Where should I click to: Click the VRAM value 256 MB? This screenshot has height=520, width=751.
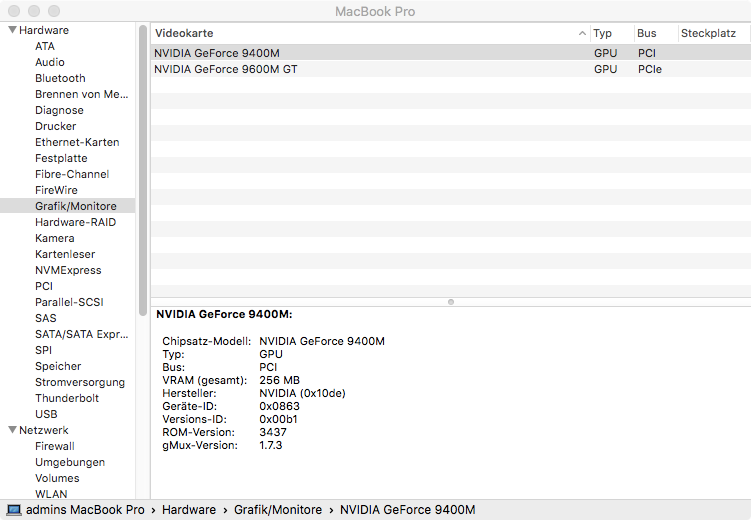tap(279, 380)
